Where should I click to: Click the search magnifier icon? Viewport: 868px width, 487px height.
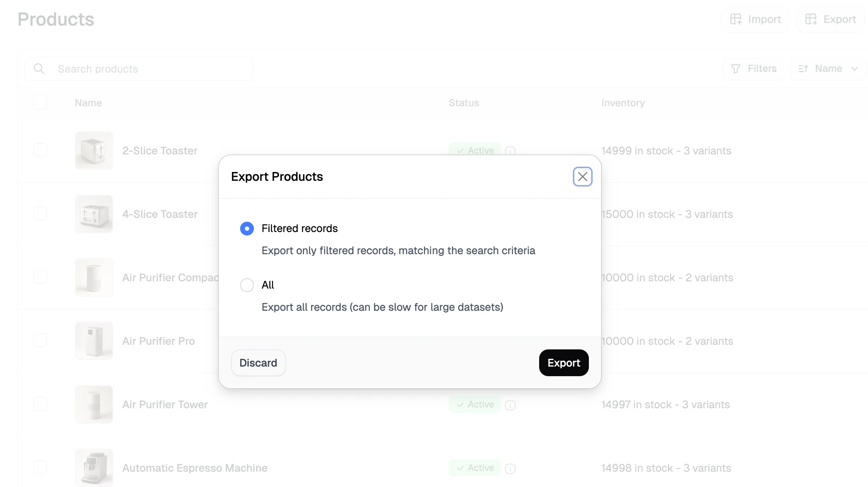(39, 68)
